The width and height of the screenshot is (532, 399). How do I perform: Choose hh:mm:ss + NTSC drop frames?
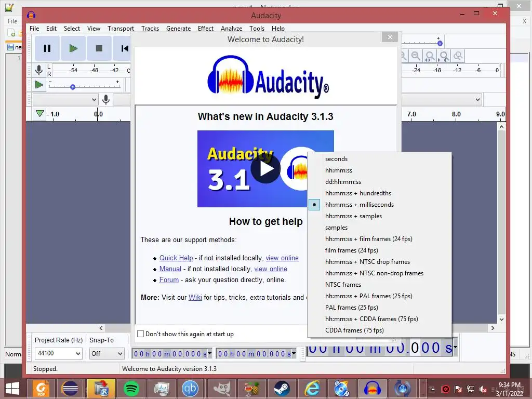pyautogui.click(x=379, y=262)
